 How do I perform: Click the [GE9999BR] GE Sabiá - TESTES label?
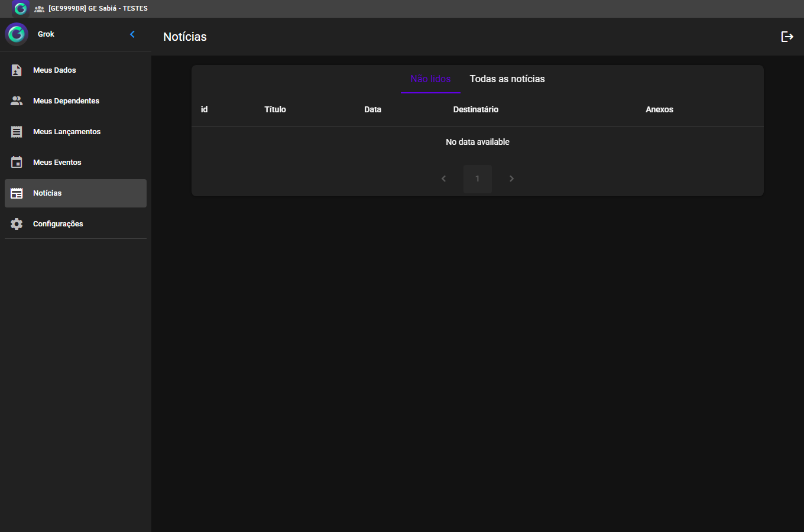pyautogui.click(x=98, y=9)
